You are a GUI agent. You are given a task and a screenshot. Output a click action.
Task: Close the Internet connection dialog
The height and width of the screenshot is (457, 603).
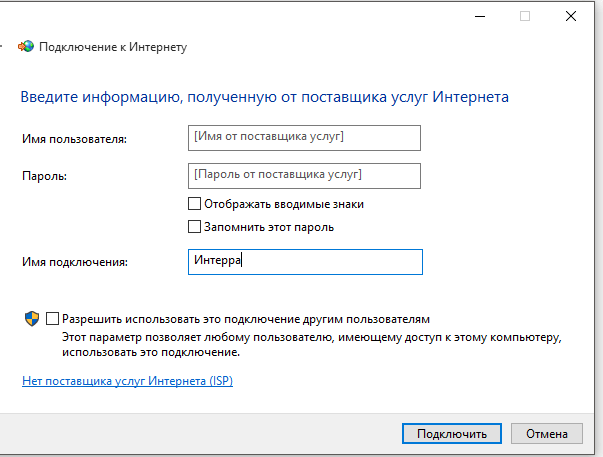click(570, 15)
